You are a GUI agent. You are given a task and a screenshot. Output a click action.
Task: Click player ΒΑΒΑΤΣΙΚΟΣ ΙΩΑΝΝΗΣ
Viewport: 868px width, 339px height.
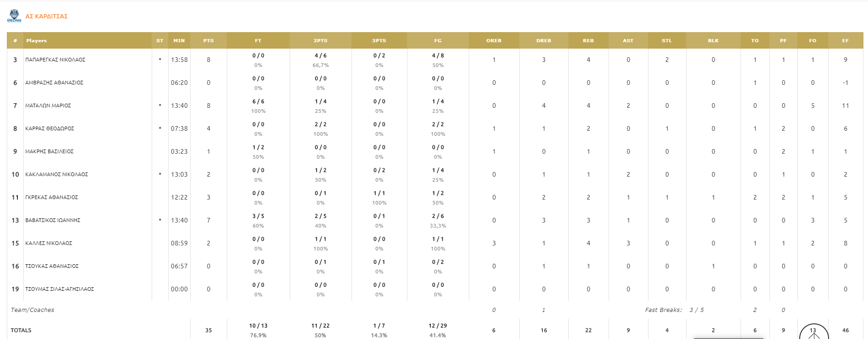[x=53, y=221]
